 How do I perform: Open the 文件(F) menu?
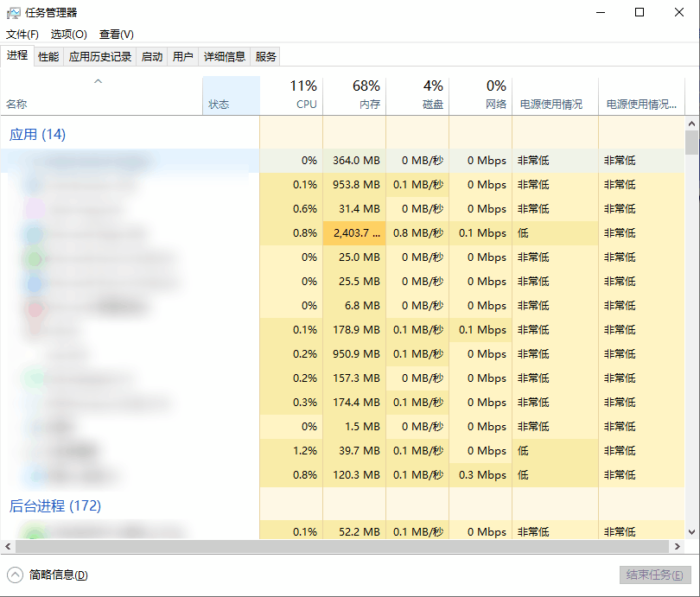click(22, 35)
